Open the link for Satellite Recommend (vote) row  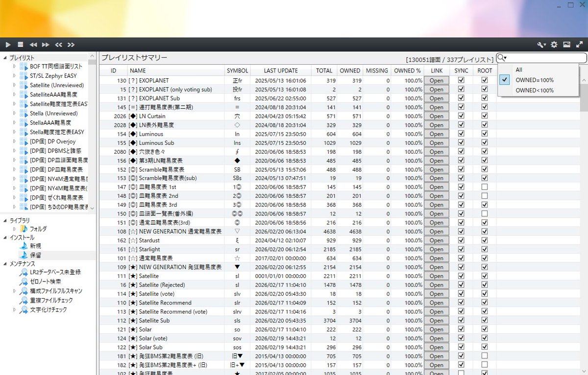click(437, 311)
